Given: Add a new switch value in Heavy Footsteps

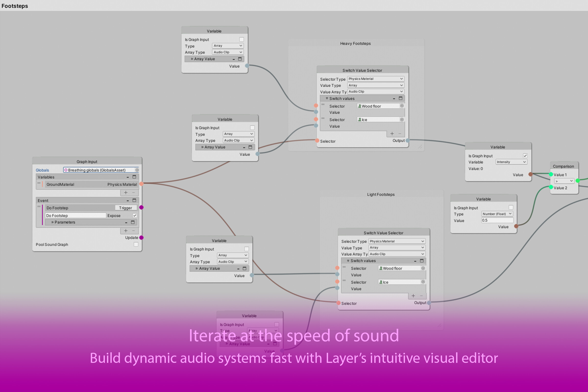Looking at the screenshot, I should point(392,134).
